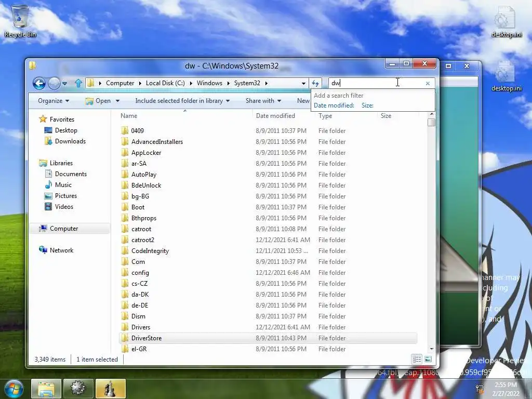
Task: Select the config folder
Action: [x=140, y=273]
